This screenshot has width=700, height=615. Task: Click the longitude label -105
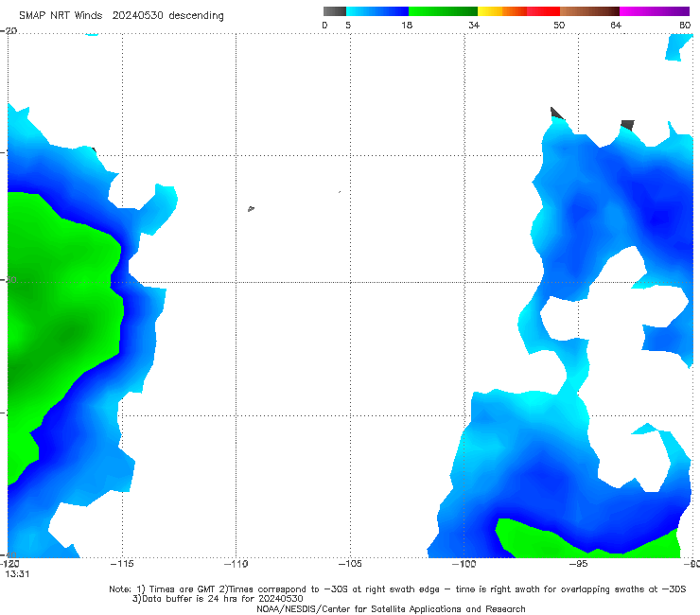tap(350, 564)
